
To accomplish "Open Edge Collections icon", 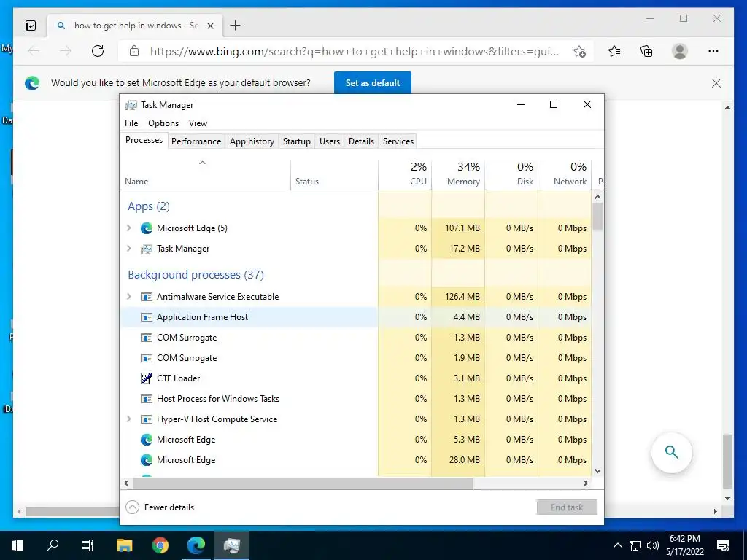I will coord(646,51).
